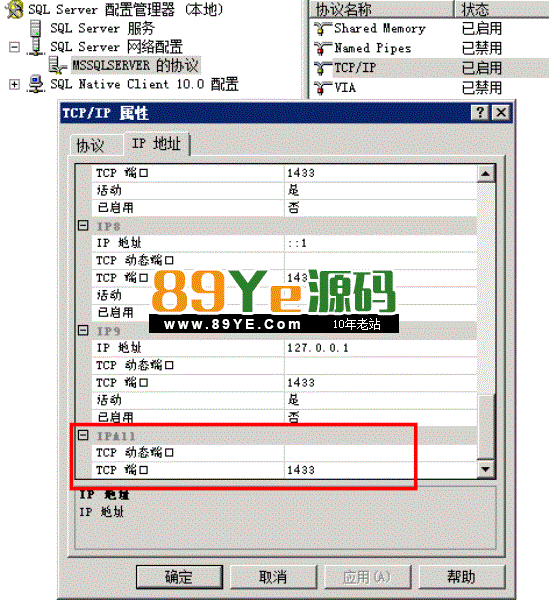This screenshot has width=549, height=600.
Task: Click the scrollbar down arrow in property list
Action: tap(485, 470)
